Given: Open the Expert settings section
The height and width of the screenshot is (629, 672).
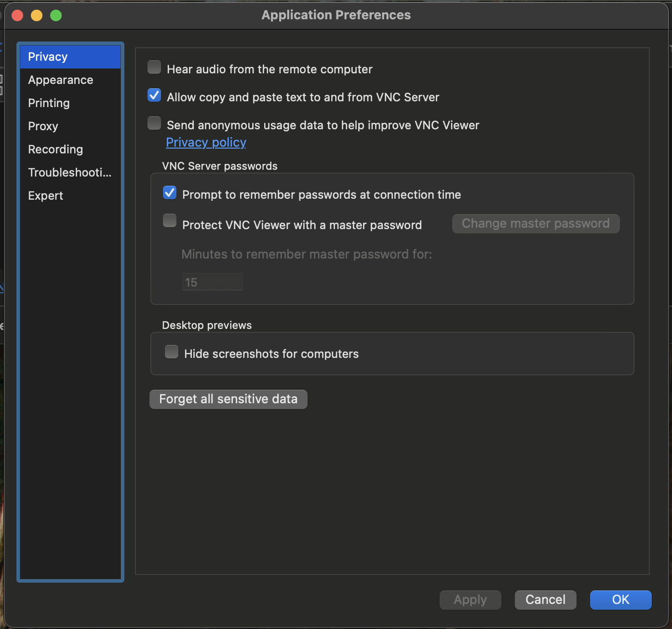Looking at the screenshot, I should tap(70, 196).
